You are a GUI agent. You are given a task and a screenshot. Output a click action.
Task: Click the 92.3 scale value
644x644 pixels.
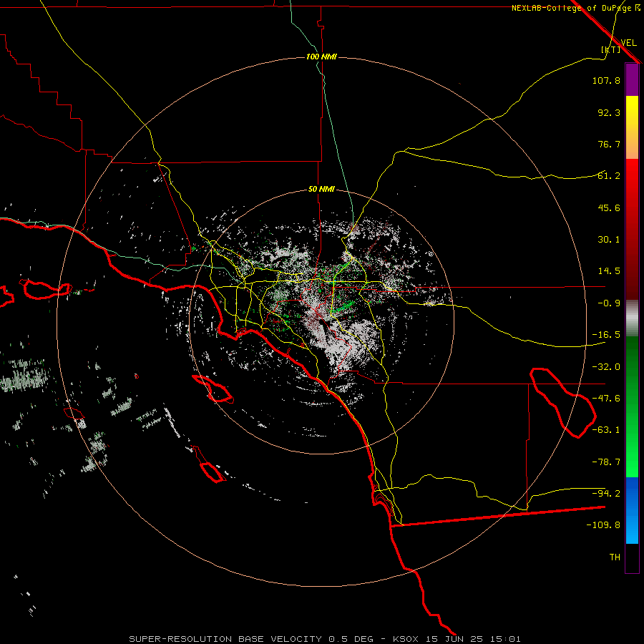click(x=609, y=112)
